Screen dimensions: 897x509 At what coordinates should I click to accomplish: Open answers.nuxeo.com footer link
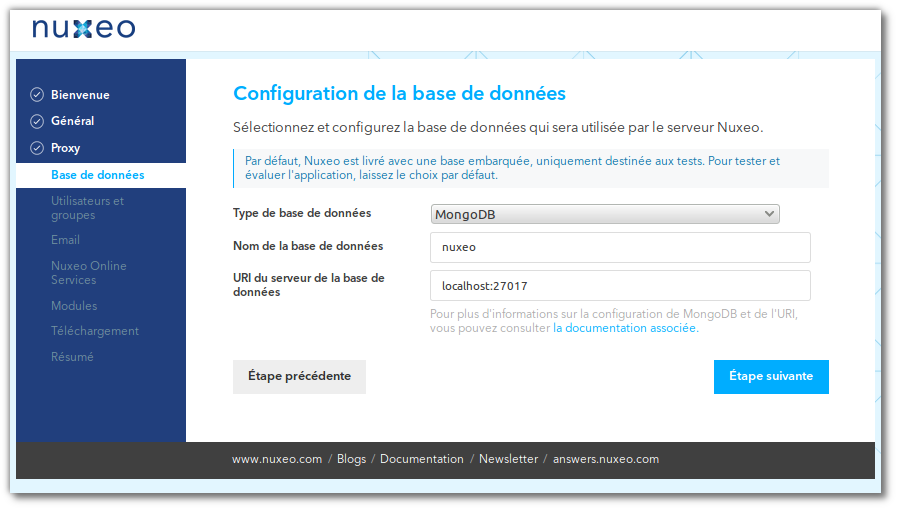click(606, 459)
